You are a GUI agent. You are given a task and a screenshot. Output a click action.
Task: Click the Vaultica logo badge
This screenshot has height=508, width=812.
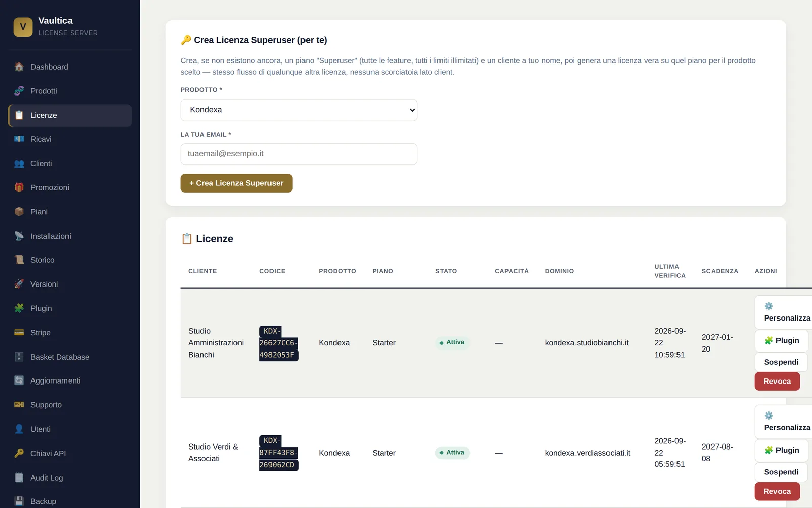pyautogui.click(x=23, y=27)
